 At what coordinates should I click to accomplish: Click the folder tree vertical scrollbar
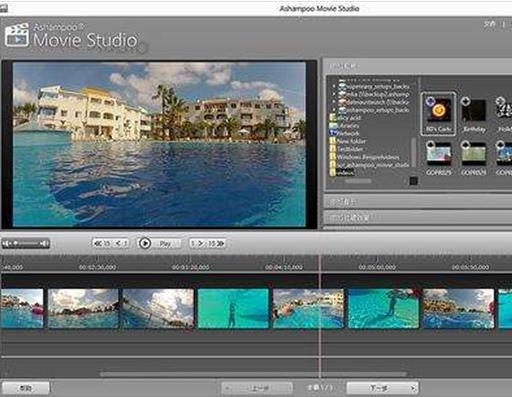pos(414,152)
